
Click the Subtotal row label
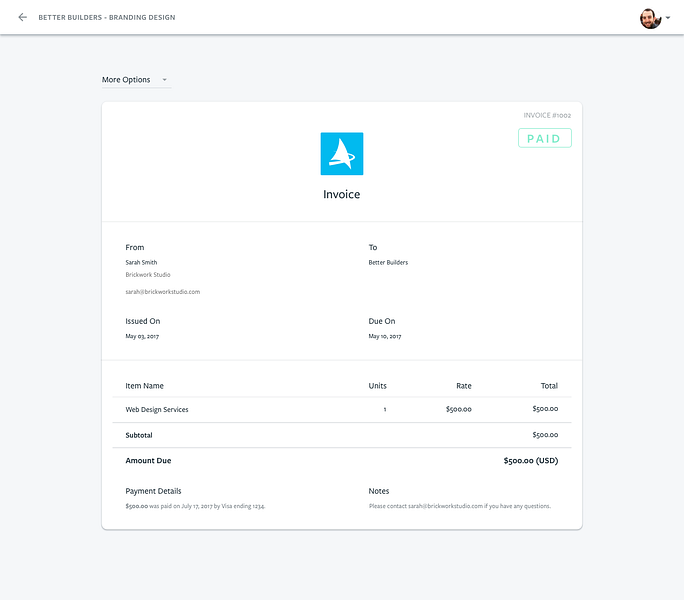[139, 435]
